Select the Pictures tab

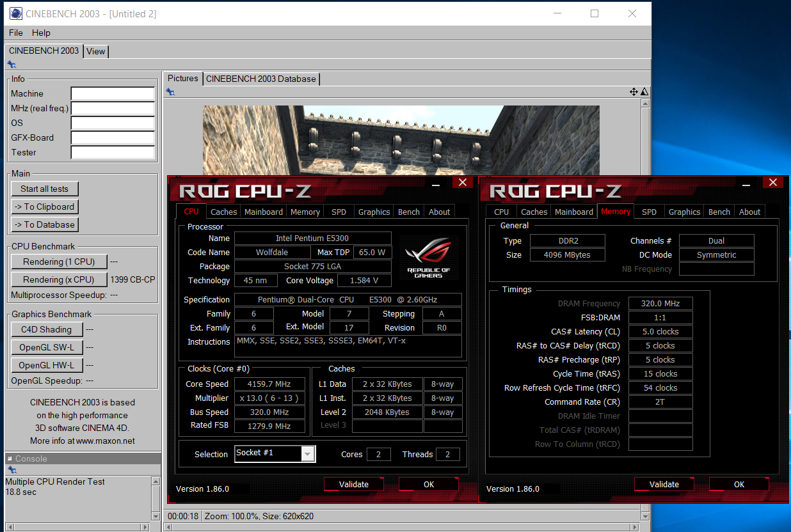(x=183, y=78)
